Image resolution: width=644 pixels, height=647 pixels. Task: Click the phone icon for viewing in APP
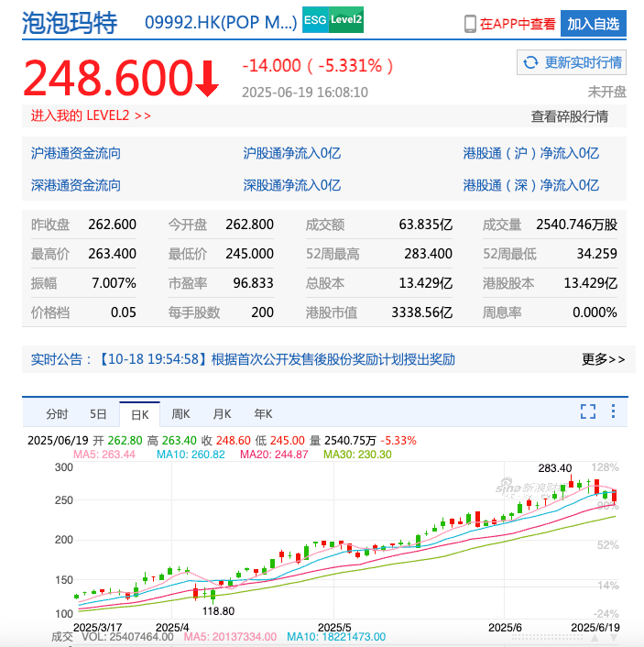[470, 24]
